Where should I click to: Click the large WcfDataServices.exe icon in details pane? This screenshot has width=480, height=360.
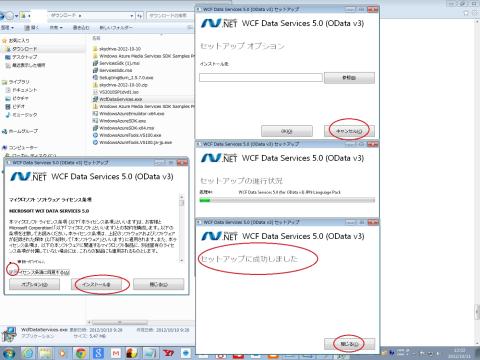tap(9, 335)
